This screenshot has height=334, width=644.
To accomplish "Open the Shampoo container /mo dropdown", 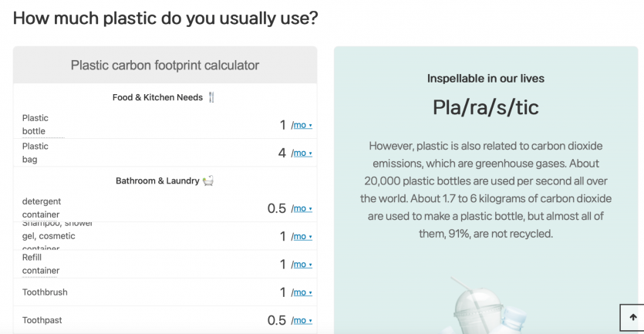I will click(x=302, y=236).
